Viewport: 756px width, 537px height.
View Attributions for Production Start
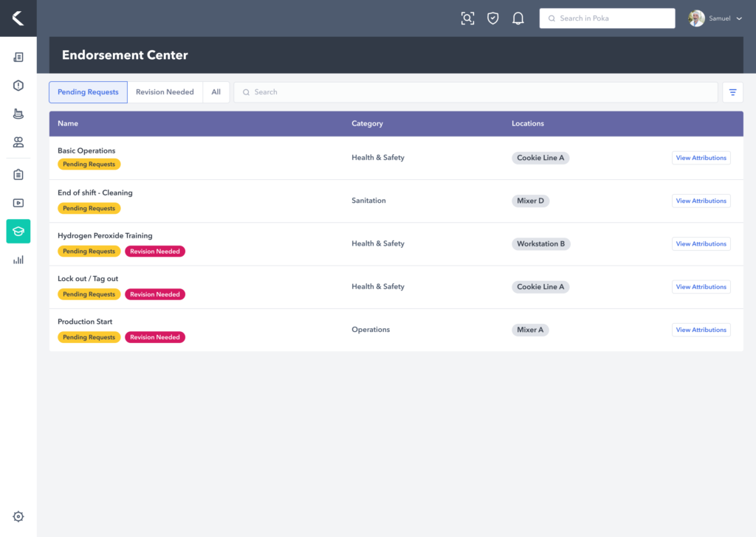click(x=701, y=330)
